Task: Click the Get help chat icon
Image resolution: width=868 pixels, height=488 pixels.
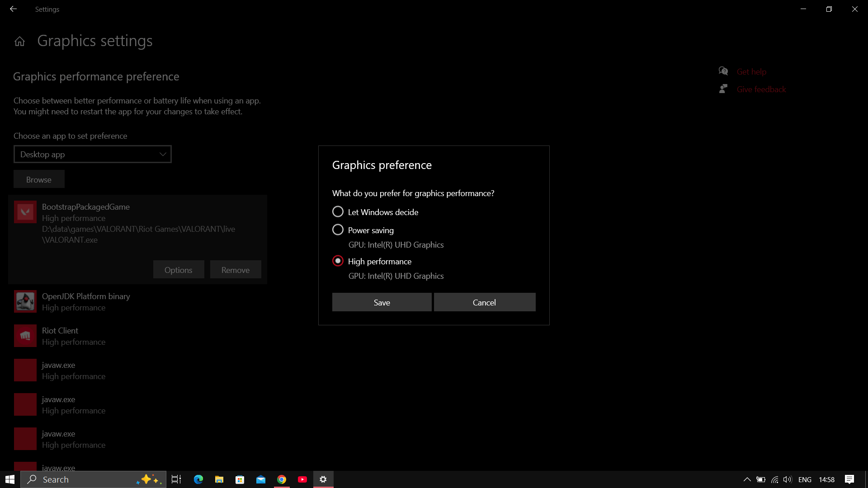Action: click(x=723, y=71)
